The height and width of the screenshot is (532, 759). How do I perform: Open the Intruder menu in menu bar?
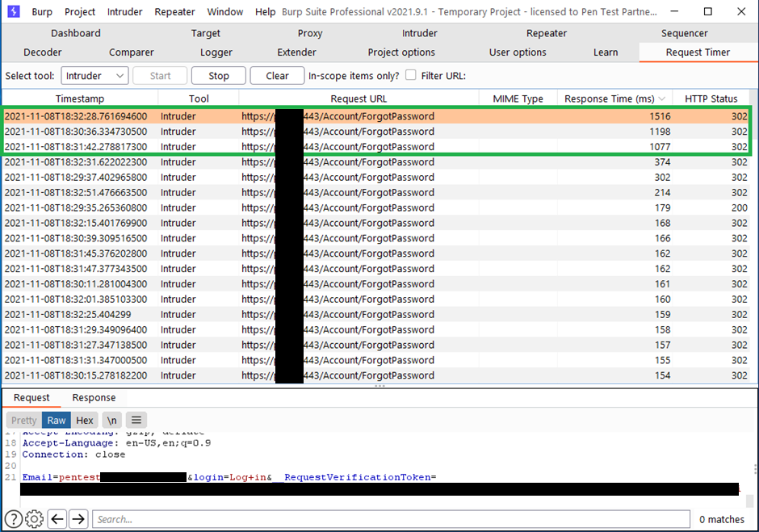click(125, 11)
